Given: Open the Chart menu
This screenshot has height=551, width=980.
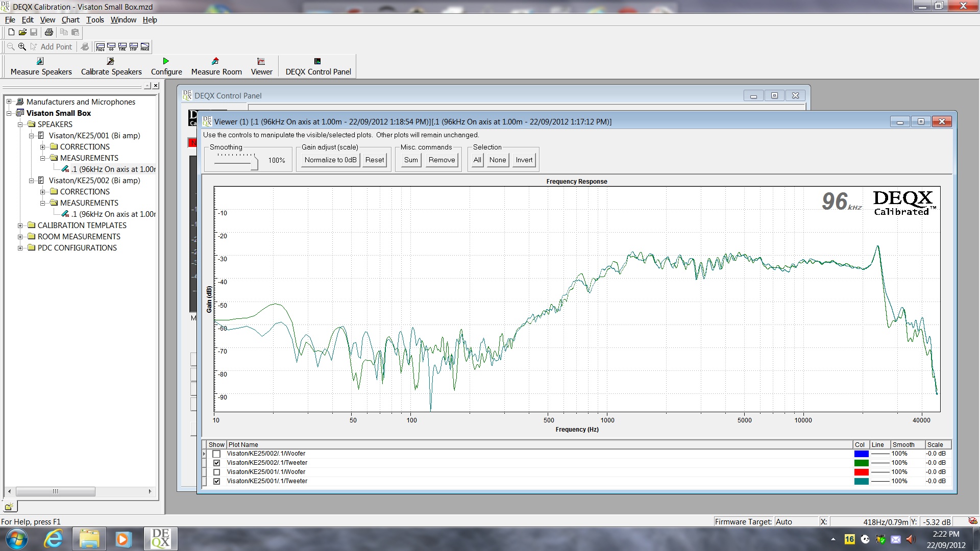Looking at the screenshot, I should click(70, 20).
